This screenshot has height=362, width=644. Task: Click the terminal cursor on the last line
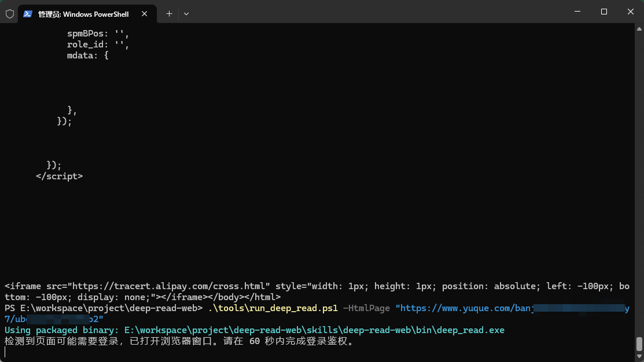pos(5,352)
